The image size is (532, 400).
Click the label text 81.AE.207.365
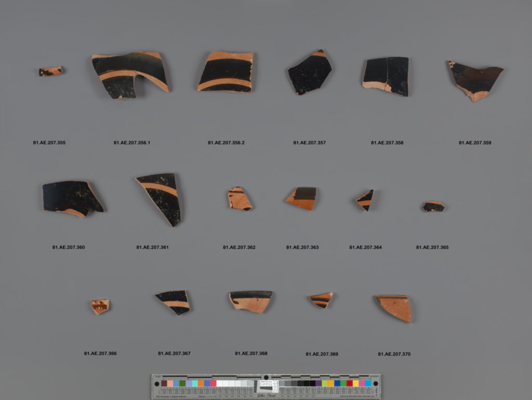point(432,247)
